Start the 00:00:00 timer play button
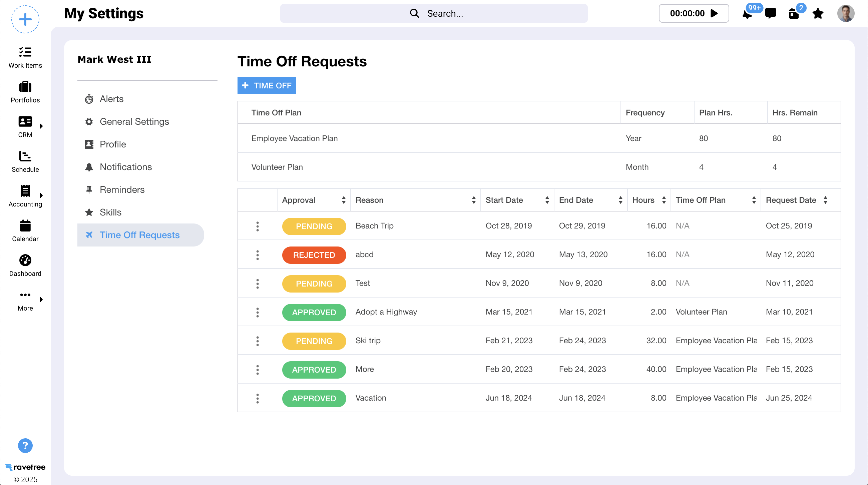 pos(714,13)
